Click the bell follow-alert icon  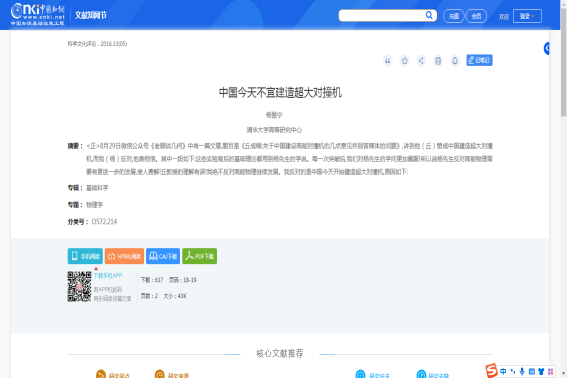coord(455,60)
